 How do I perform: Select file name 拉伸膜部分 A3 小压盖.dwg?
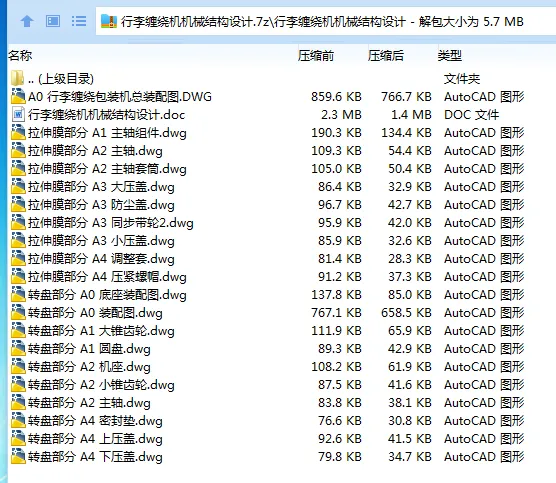coord(101,241)
